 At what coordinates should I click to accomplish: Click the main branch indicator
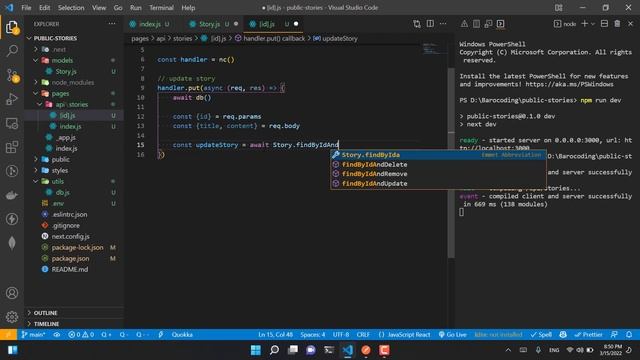pos(33,334)
